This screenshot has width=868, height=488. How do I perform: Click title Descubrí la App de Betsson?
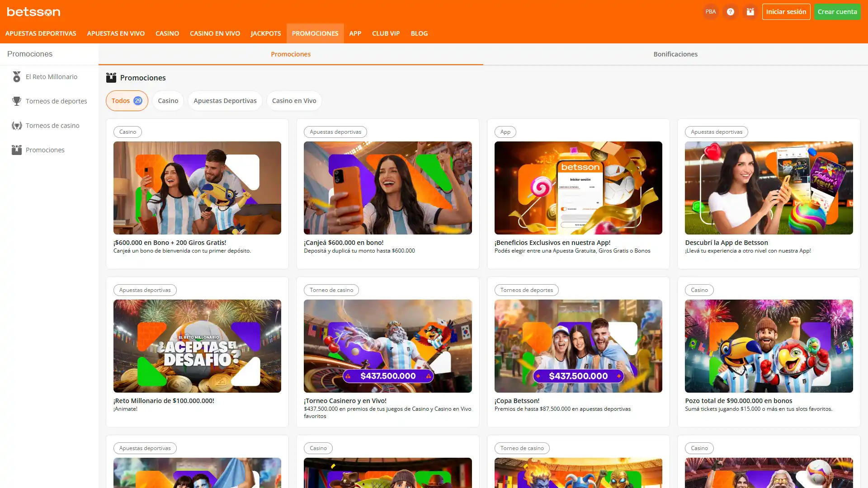(x=726, y=243)
